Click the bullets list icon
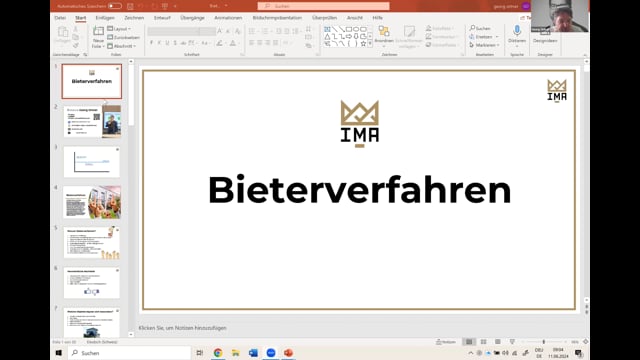This screenshot has height=360, width=640. point(252,31)
